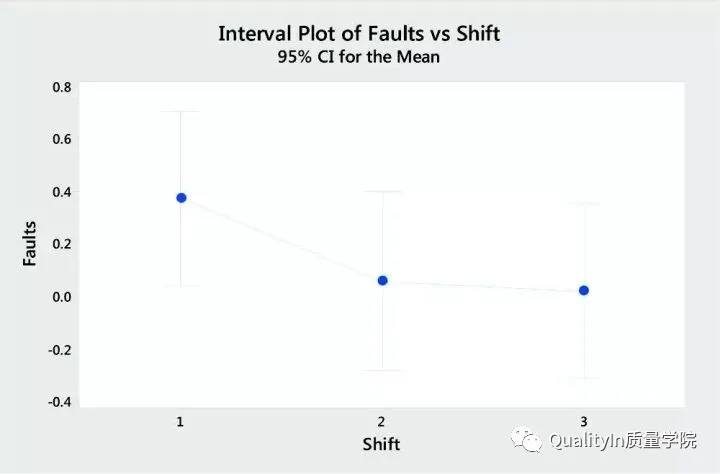
Task: Select the subtitle '95% CI for the Mean'
Action: 359,58
